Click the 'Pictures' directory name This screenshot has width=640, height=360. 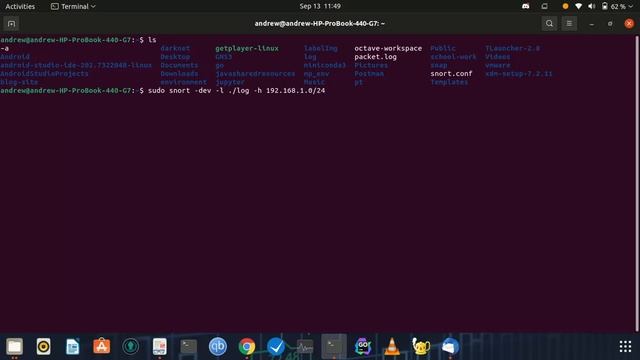(371, 65)
